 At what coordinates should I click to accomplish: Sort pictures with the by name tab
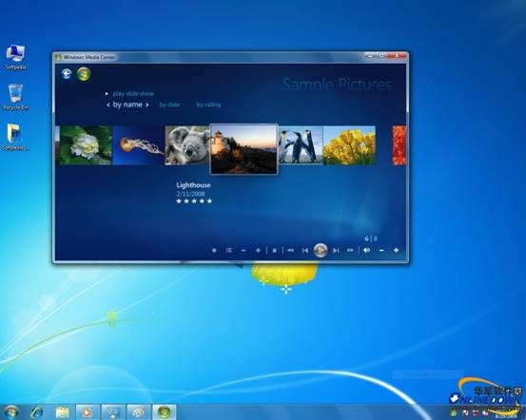coord(127,105)
